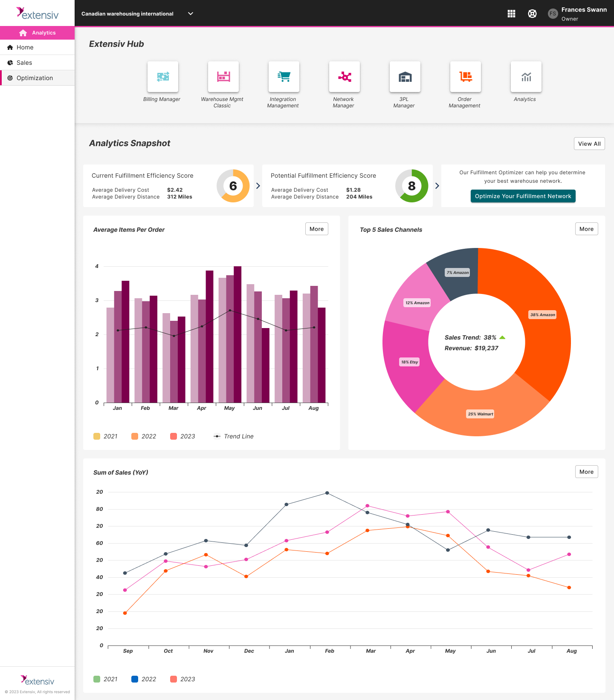Click the current efficiency score 6 gauge
The width and height of the screenshot is (614, 700).
click(x=233, y=186)
